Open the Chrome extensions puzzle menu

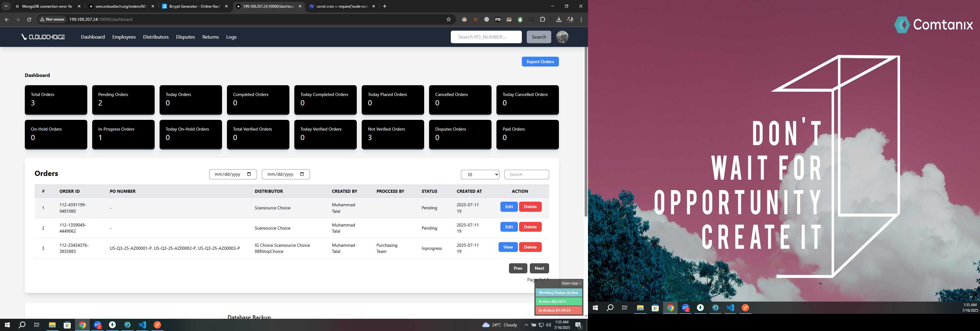click(x=542, y=19)
